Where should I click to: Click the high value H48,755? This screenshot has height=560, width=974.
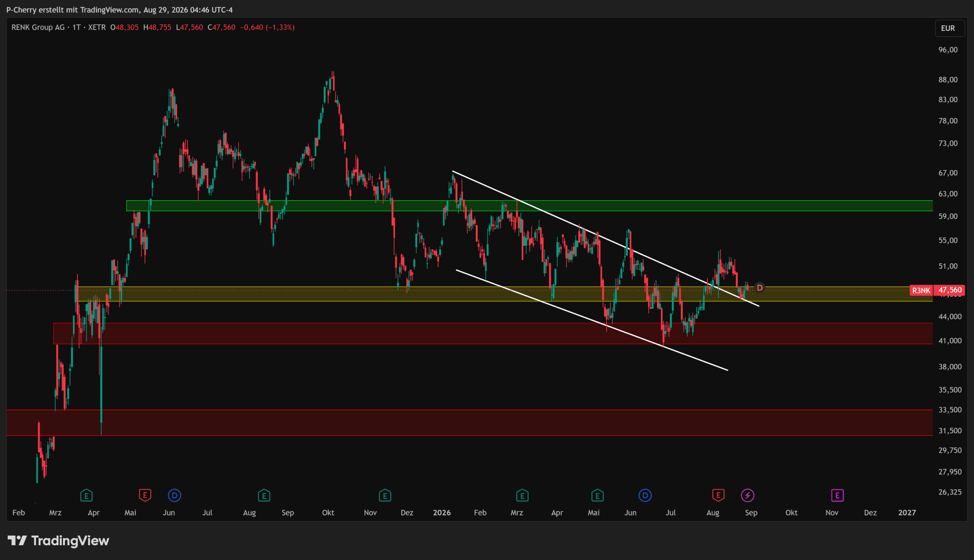click(x=157, y=27)
